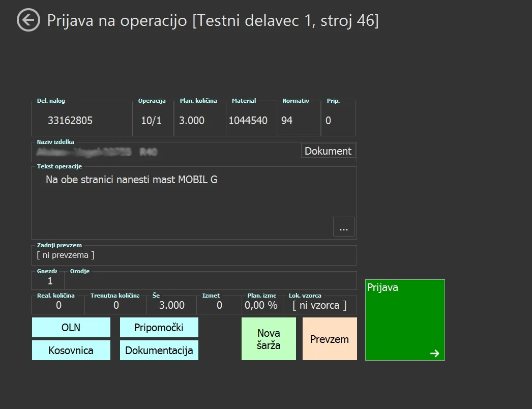
Task: Click the '[ ni vzorca ]' sample location
Action: tap(319, 305)
